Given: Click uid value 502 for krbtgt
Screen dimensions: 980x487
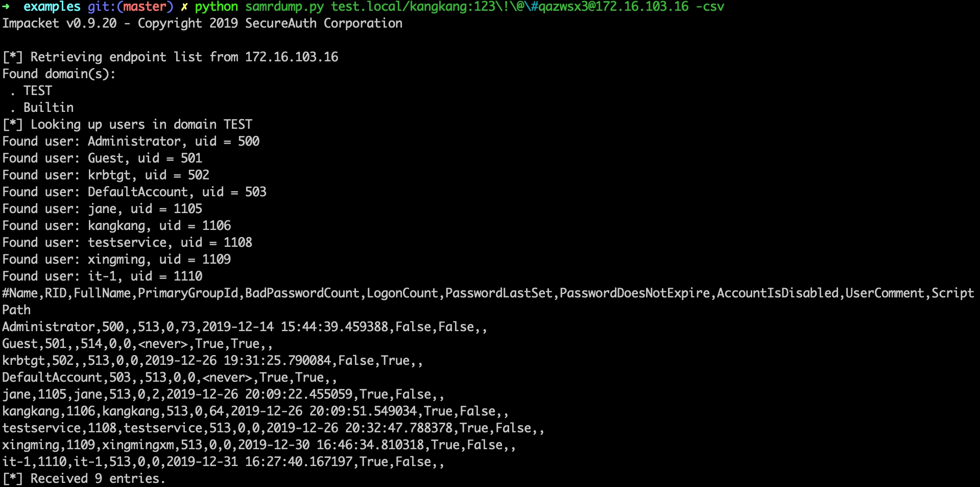Looking at the screenshot, I should coord(199,175).
